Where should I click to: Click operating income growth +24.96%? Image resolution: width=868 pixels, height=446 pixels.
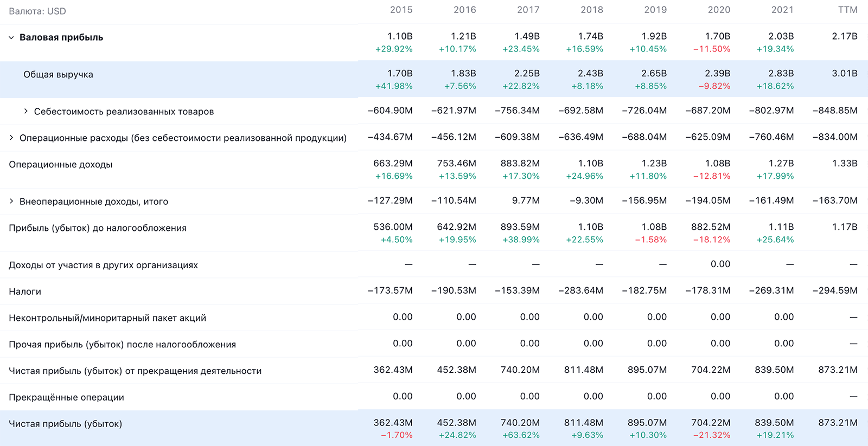584,176
